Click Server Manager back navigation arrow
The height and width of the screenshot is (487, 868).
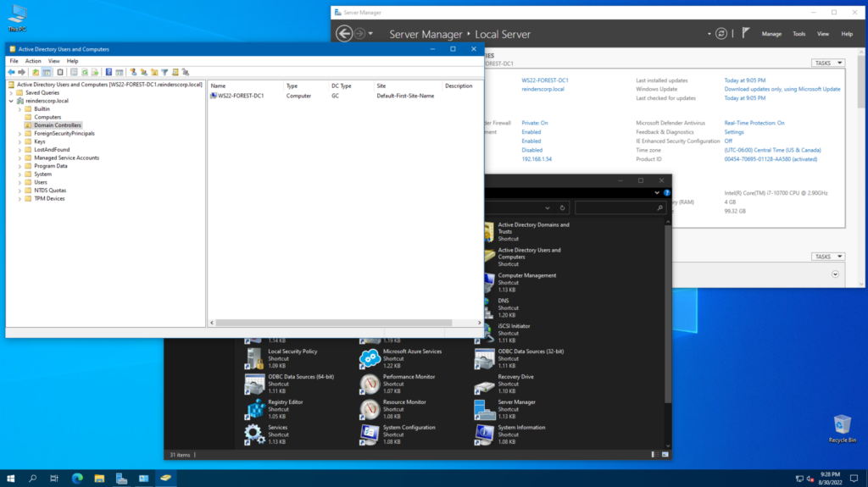click(344, 34)
